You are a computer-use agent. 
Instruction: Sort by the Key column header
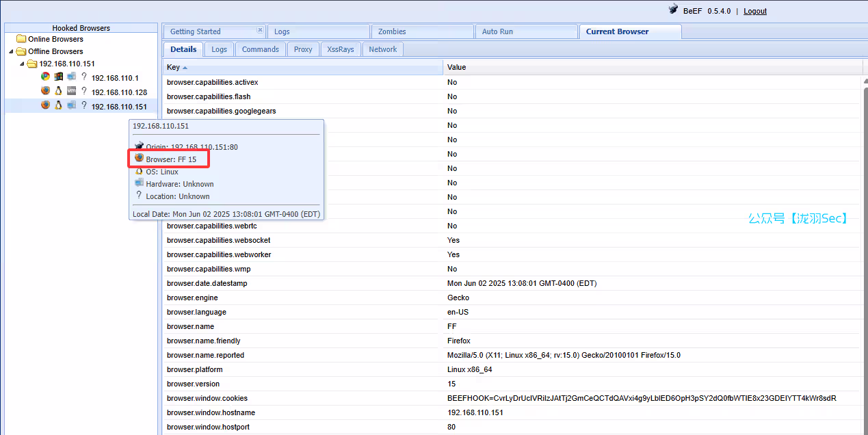[174, 67]
